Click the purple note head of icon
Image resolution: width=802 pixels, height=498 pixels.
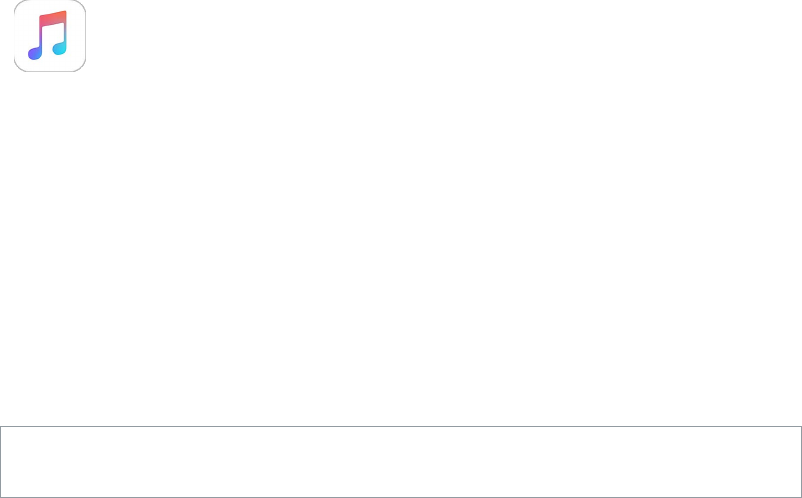35,53
